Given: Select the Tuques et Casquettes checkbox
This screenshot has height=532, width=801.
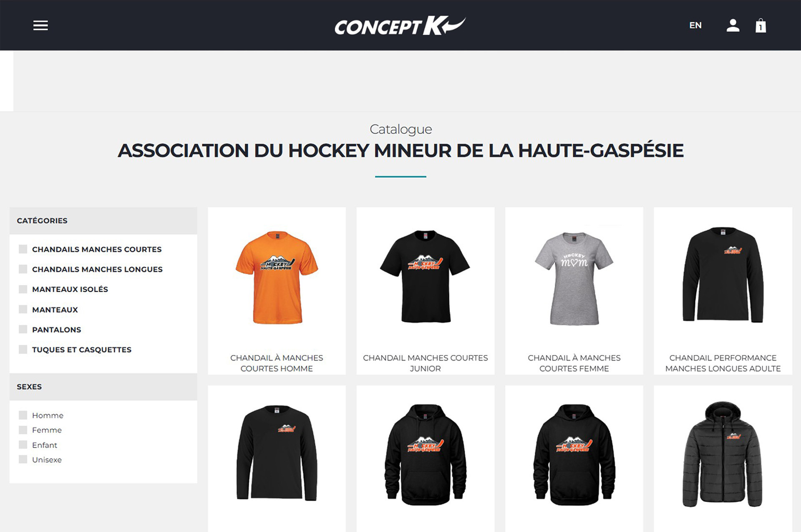Looking at the screenshot, I should (23, 349).
